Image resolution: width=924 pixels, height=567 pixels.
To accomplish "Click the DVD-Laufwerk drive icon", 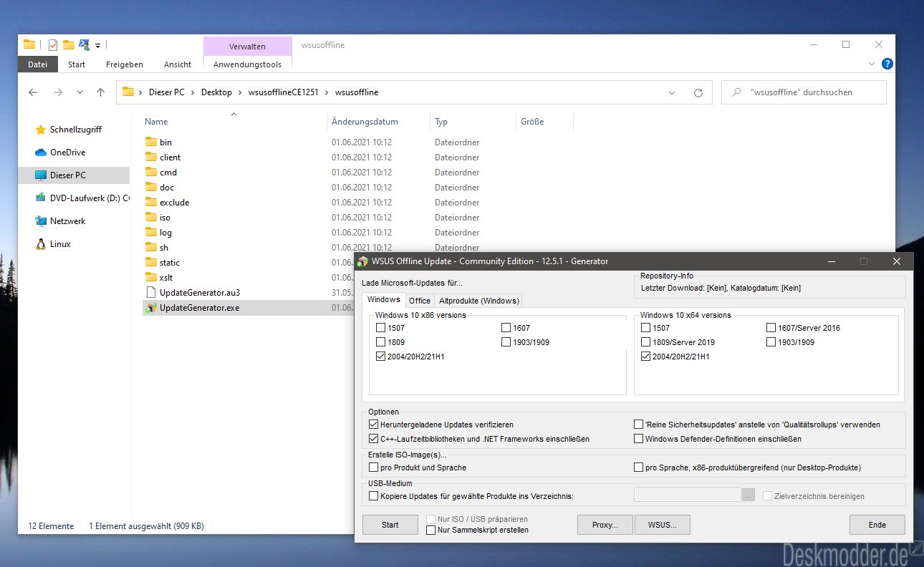I will click(x=41, y=198).
